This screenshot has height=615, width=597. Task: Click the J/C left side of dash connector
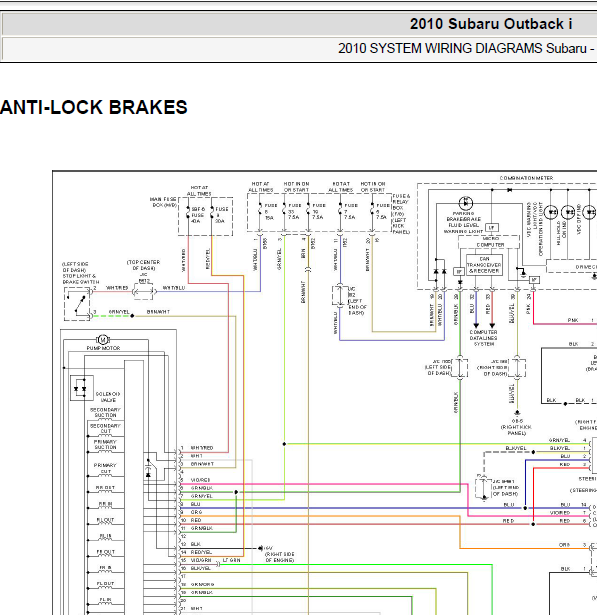click(x=460, y=368)
